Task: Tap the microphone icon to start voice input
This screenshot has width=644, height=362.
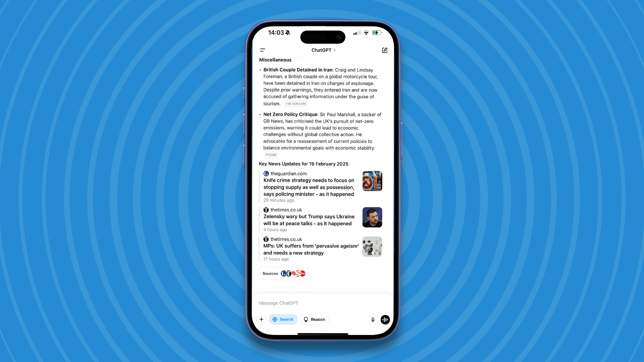Action: [373, 319]
